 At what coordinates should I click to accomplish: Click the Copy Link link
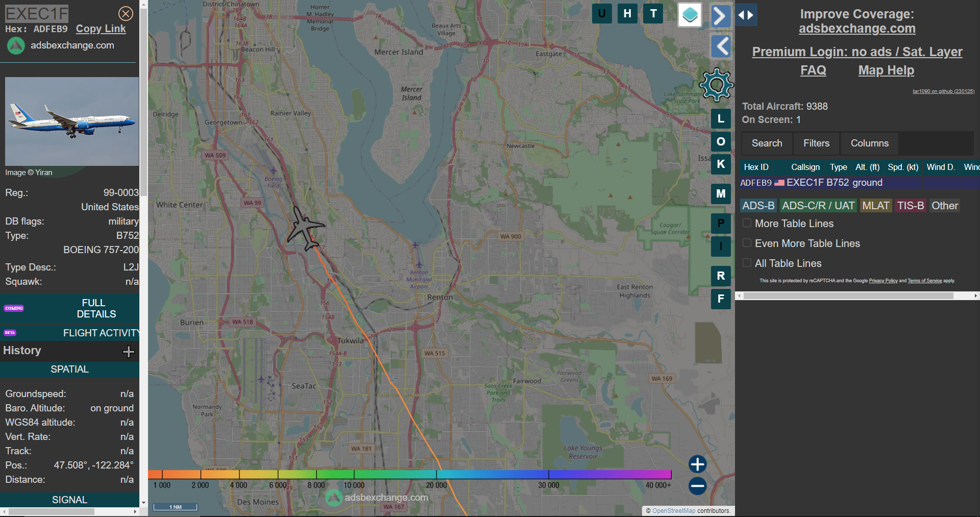coord(101,29)
